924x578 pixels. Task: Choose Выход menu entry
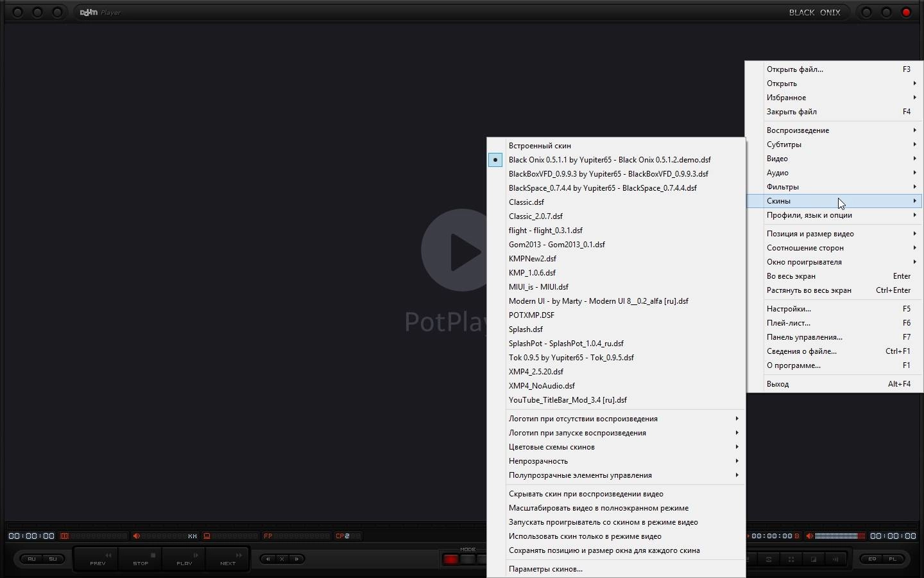coord(834,384)
